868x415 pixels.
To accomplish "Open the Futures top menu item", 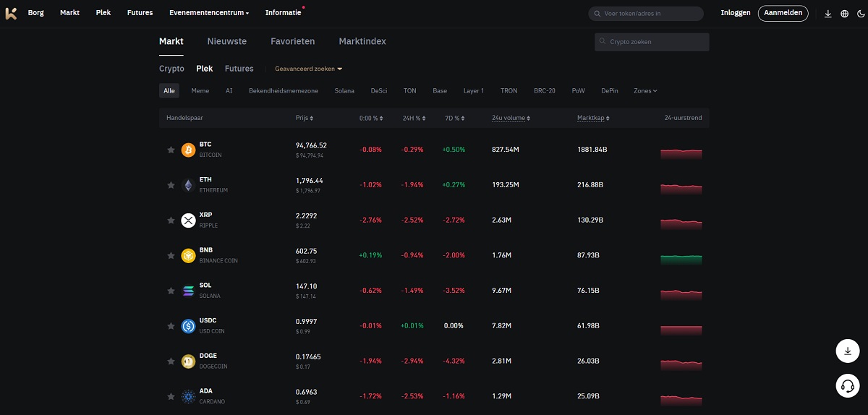I will [140, 13].
